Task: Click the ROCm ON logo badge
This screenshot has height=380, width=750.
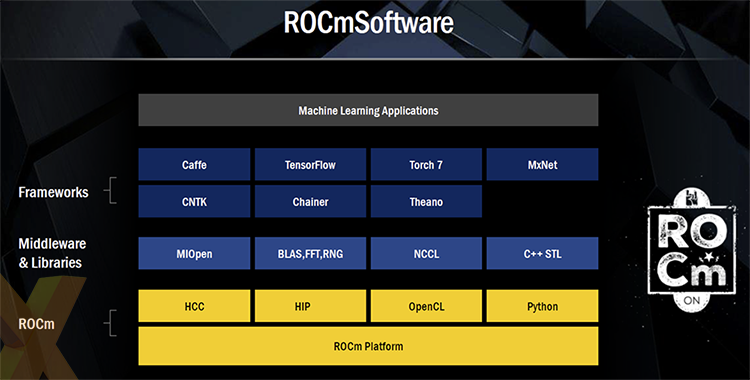Action: tap(692, 250)
